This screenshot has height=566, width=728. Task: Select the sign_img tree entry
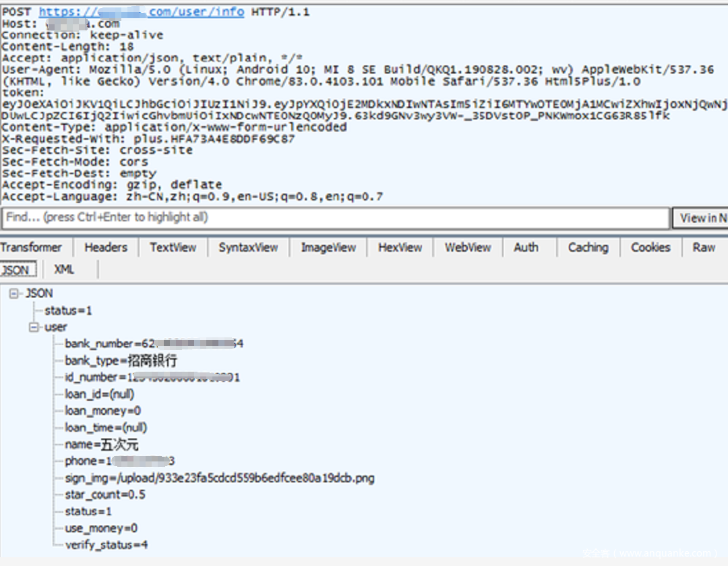(219, 478)
